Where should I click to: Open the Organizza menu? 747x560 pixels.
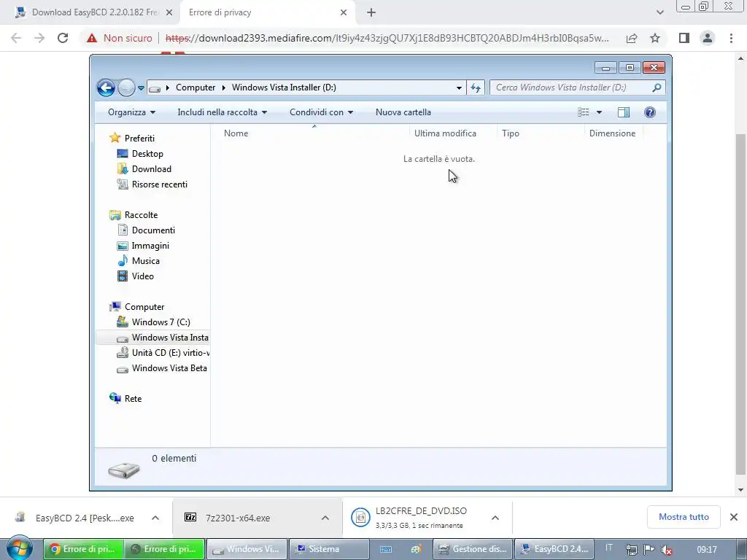tap(131, 112)
